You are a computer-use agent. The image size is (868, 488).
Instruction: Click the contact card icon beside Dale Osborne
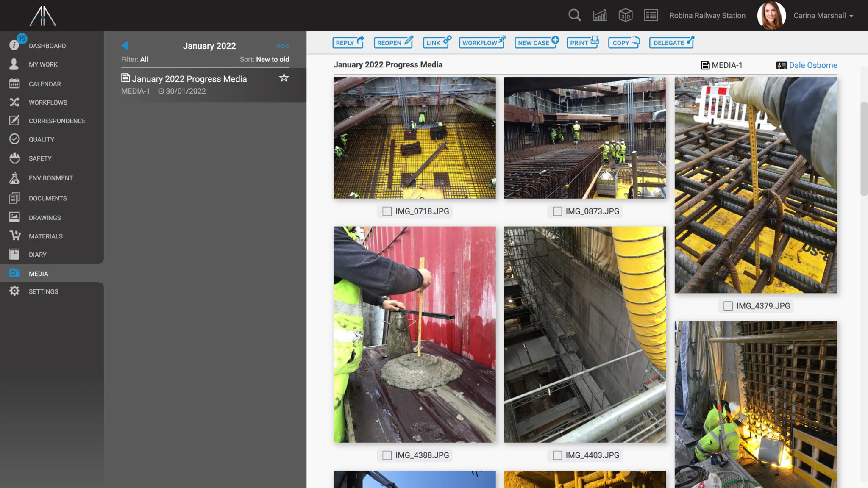pyautogui.click(x=782, y=65)
